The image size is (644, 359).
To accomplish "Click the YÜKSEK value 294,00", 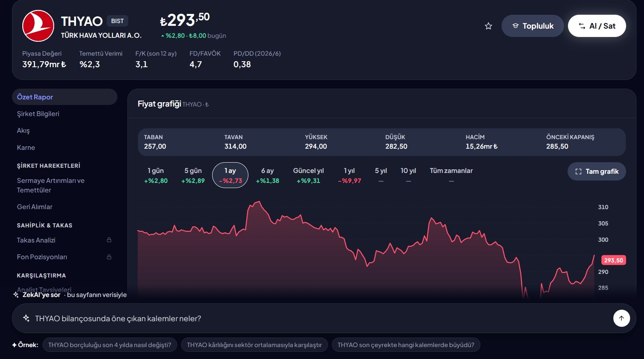I will coord(316,146).
